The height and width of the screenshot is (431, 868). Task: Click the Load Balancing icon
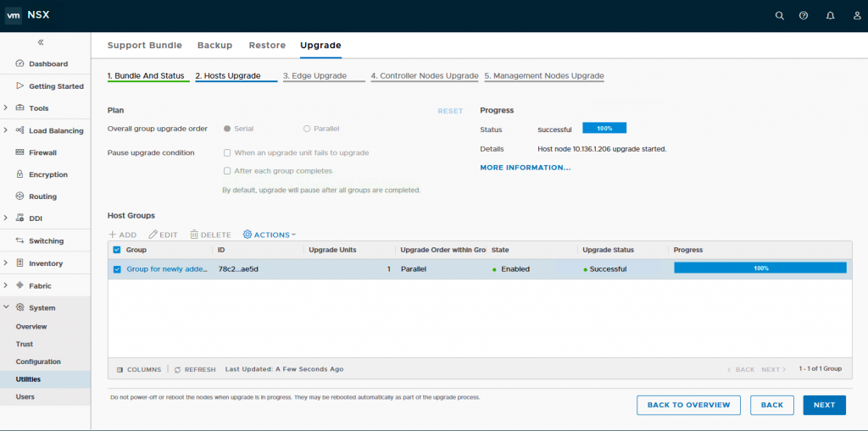click(20, 130)
